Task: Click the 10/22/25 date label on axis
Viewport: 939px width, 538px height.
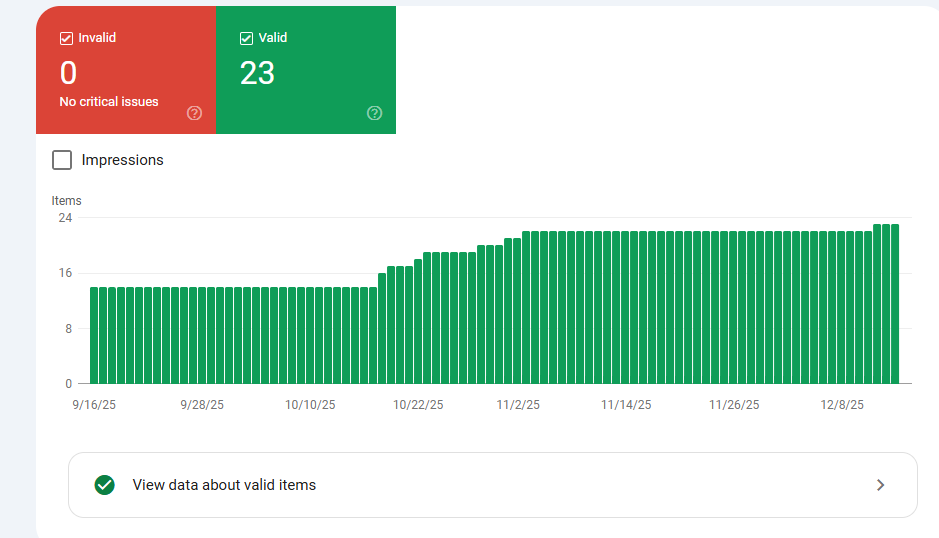Action: pyautogui.click(x=418, y=405)
